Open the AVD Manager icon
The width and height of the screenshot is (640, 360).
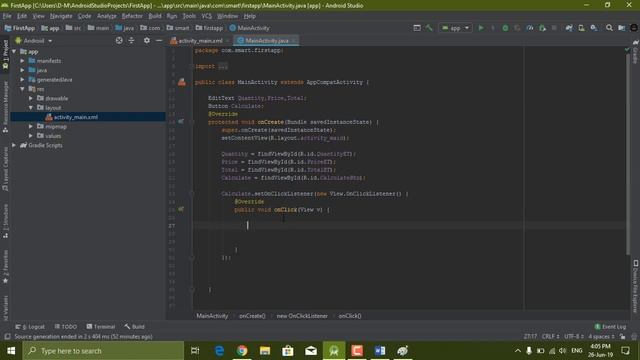[x=581, y=28]
